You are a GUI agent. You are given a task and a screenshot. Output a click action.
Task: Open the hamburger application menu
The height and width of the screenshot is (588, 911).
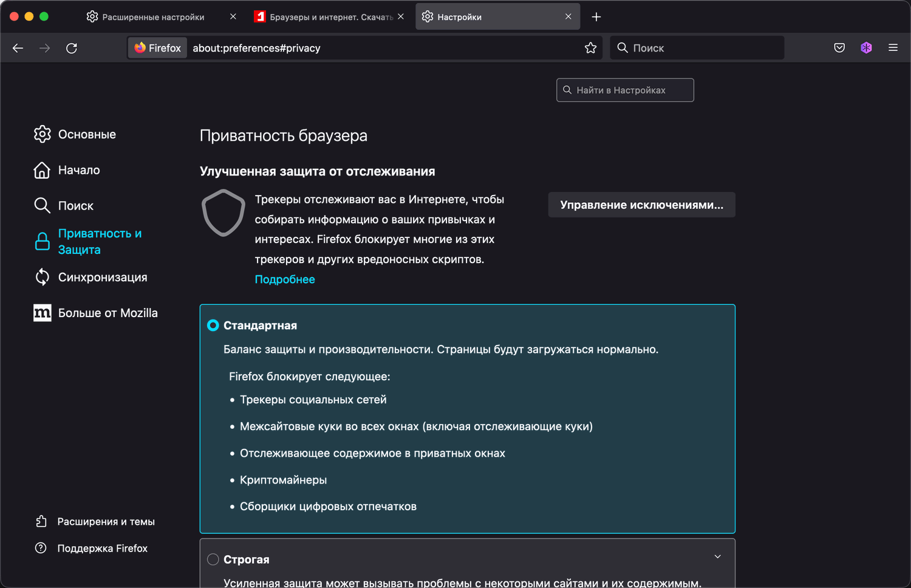893,48
